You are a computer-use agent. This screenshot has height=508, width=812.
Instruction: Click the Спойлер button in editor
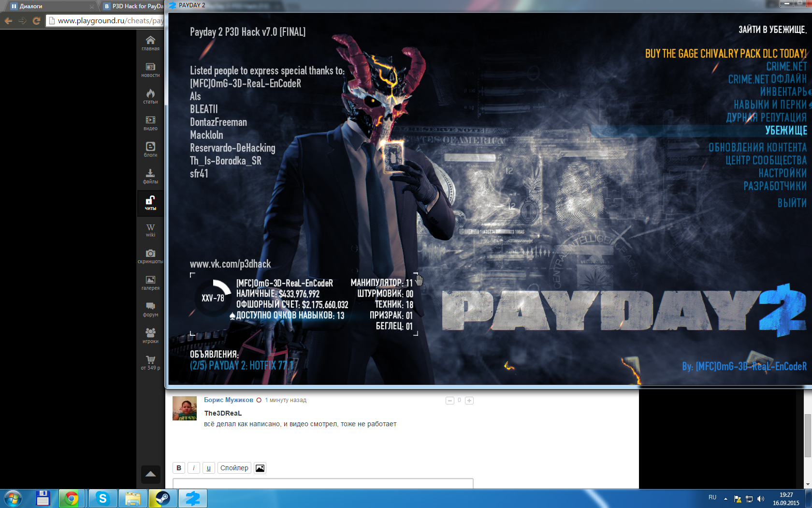coord(234,468)
